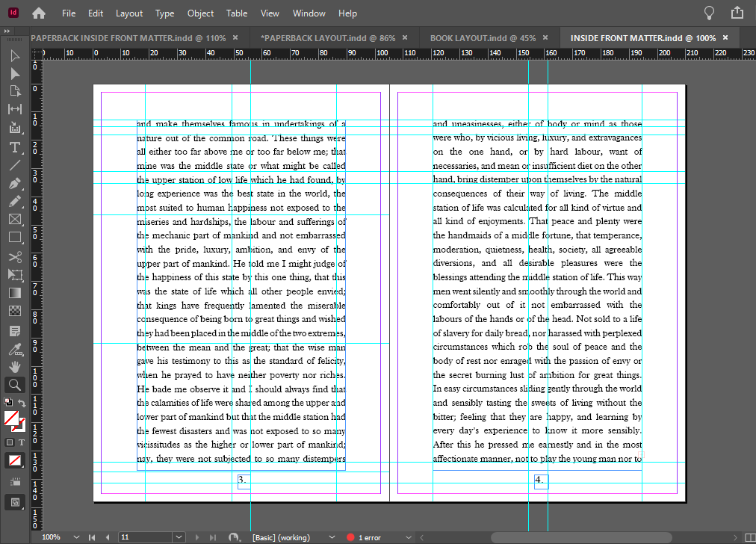Screen dimensions: 756x544
Task: Select the Type tool
Action: tap(14, 147)
